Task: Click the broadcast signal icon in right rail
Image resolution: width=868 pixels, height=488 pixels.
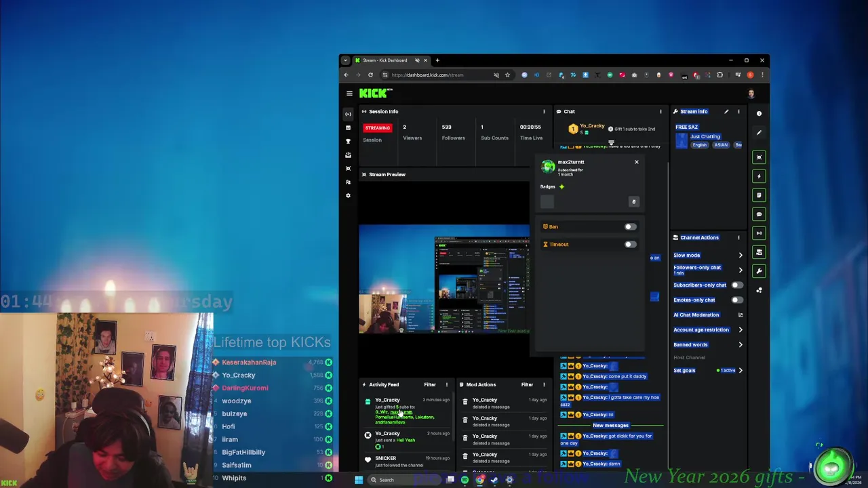Action: pyautogui.click(x=759, y=233)
